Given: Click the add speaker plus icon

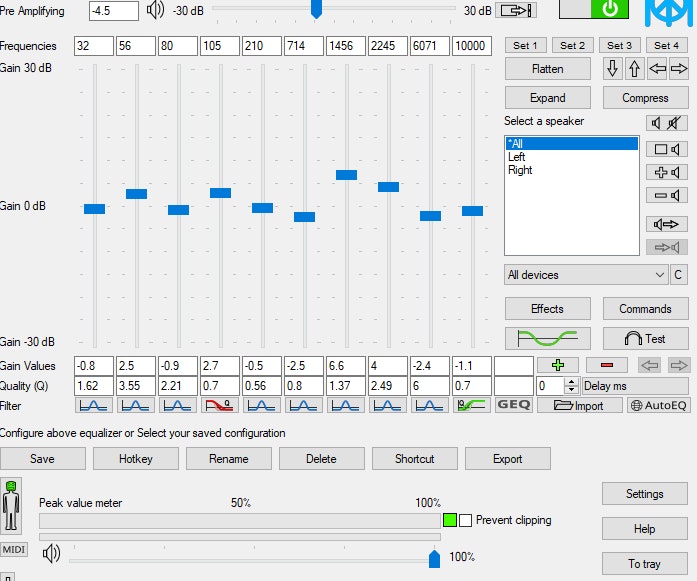Looking at the screenshot, I should coord(667,172).
